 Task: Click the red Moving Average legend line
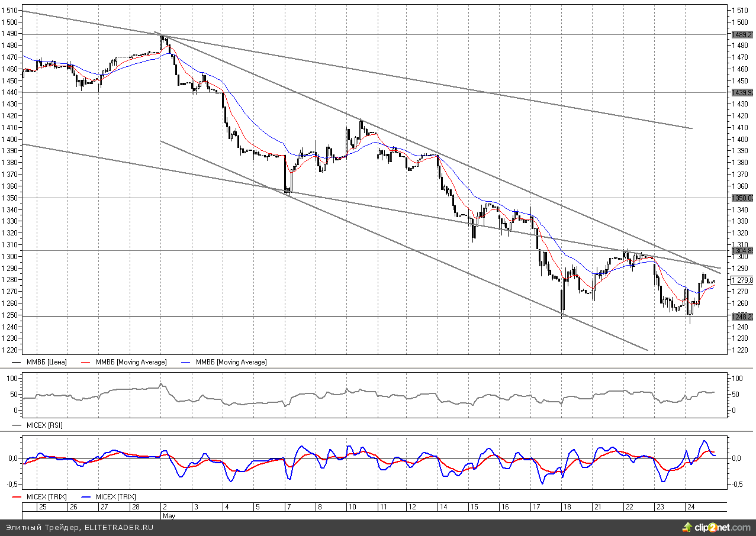(88, 361)
